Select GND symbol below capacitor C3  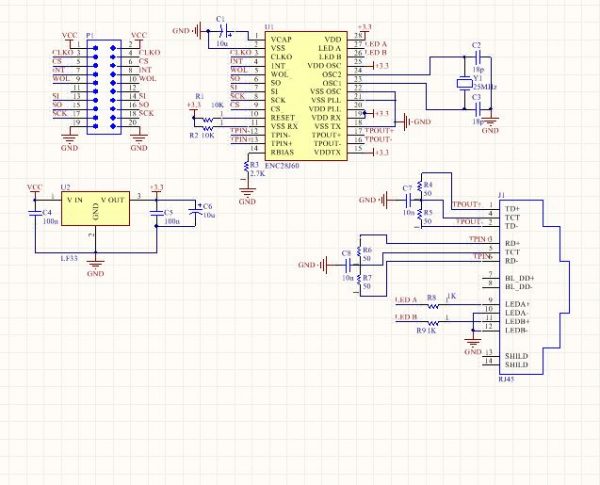tap(490, 125)
